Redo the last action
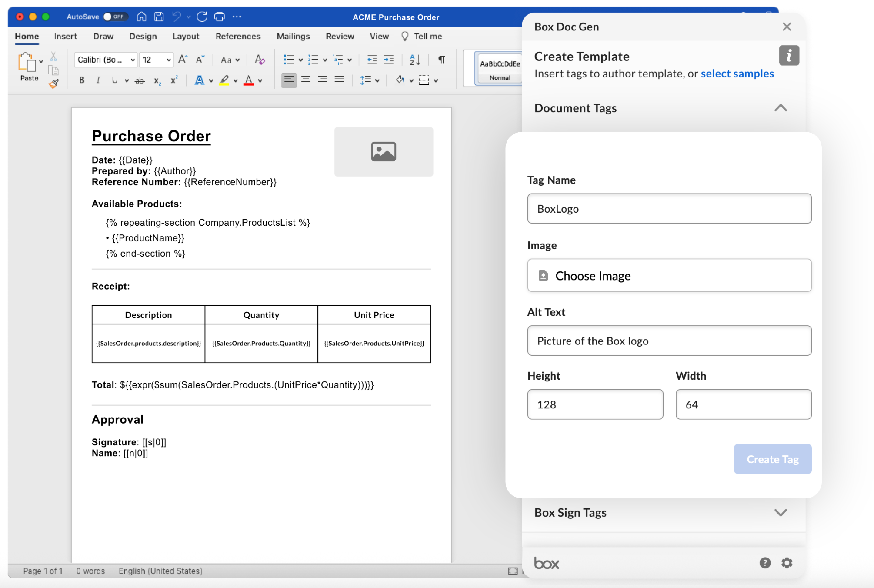The image size is (874, 588). (202, 17)
